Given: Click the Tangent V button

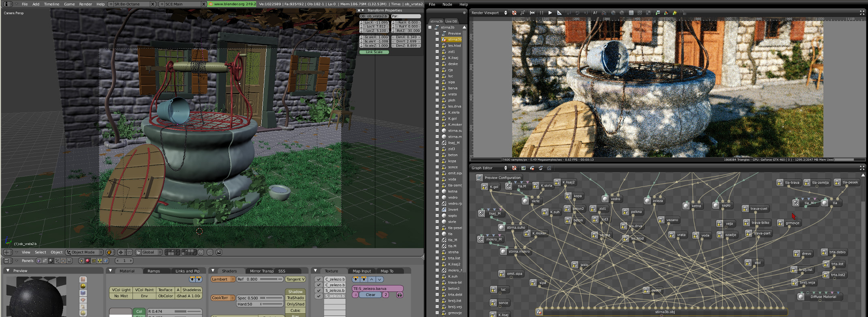Looking at the screenshot, I should [295, 279].
